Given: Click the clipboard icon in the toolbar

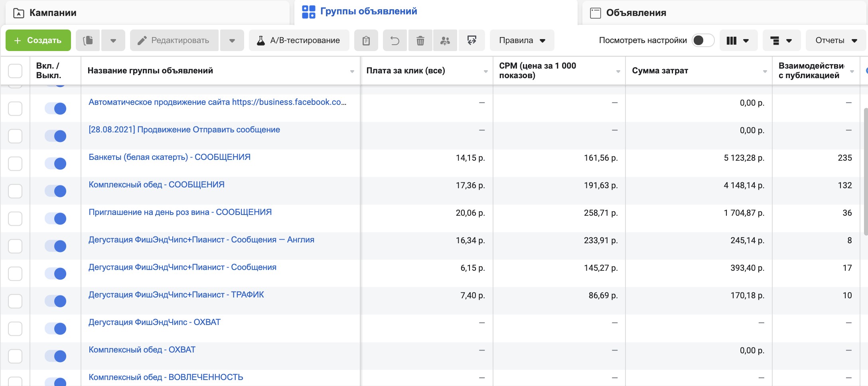Looking at the screenshot, I should (x=366, y=40).
